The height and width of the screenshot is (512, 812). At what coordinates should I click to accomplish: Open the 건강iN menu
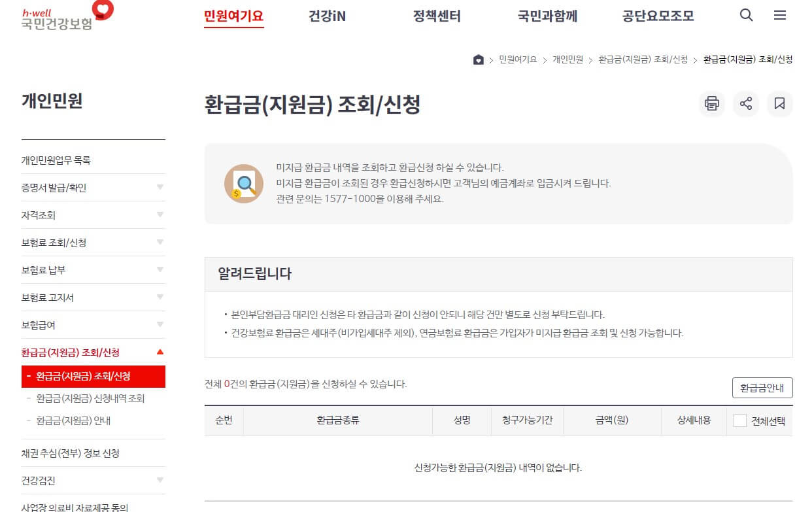(327, 16)
